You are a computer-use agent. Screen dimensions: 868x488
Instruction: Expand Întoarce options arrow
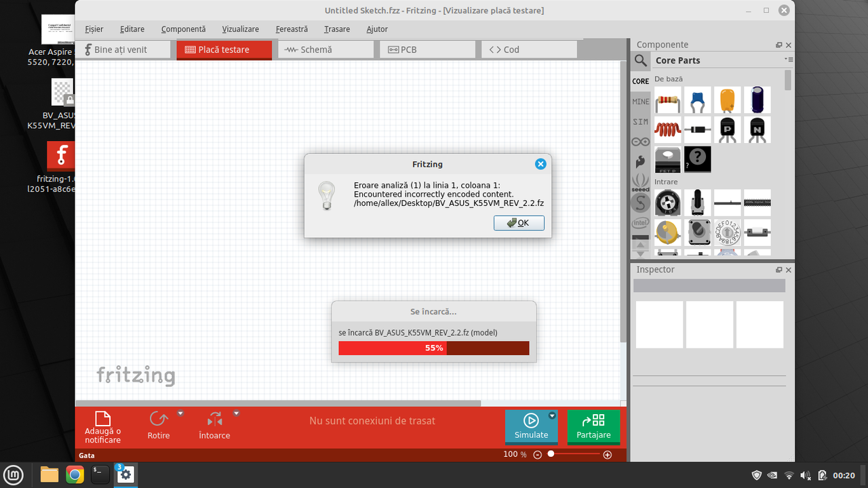tap(237, 413)
